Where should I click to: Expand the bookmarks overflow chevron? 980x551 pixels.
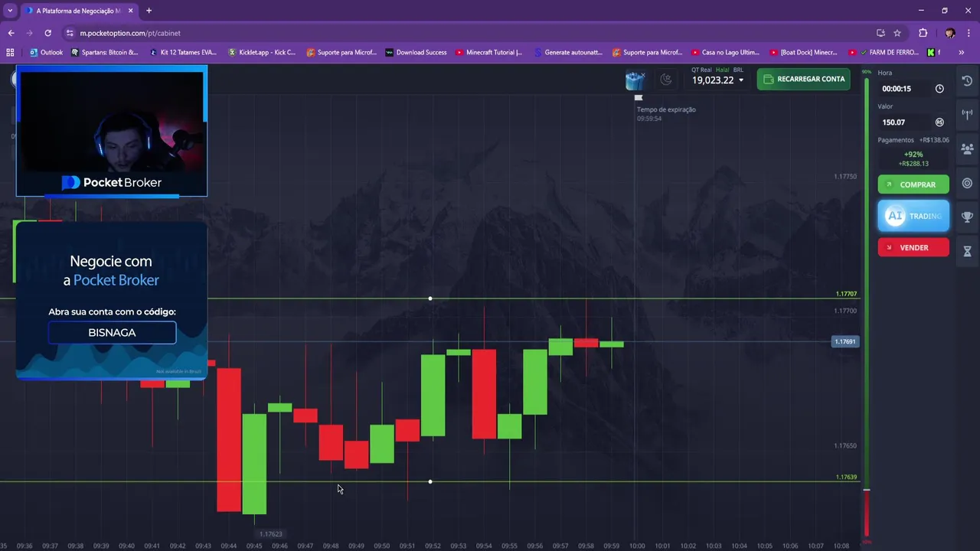pos(962,52)
